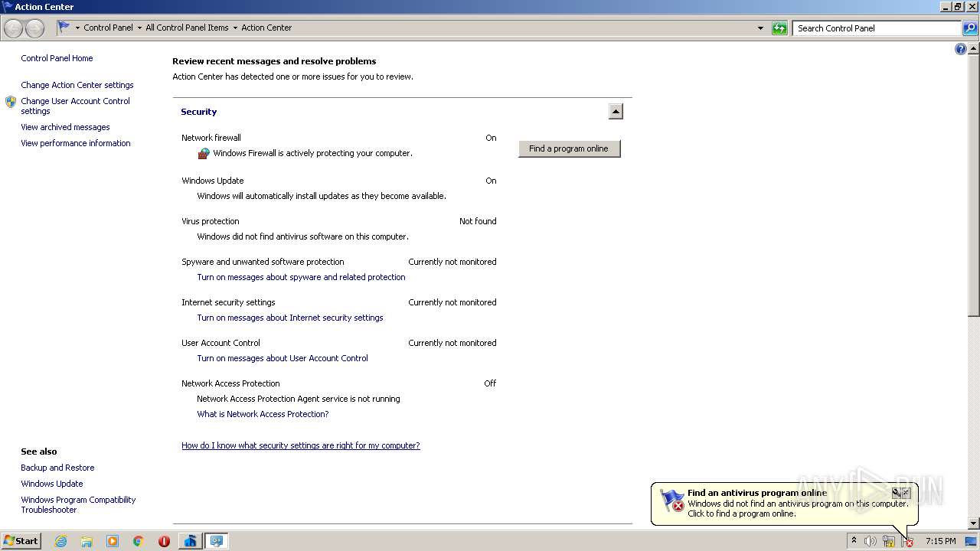980x551 pixels.
Task: Open Windows Explorer folder icon on taskbar
Action: (87, 541)
